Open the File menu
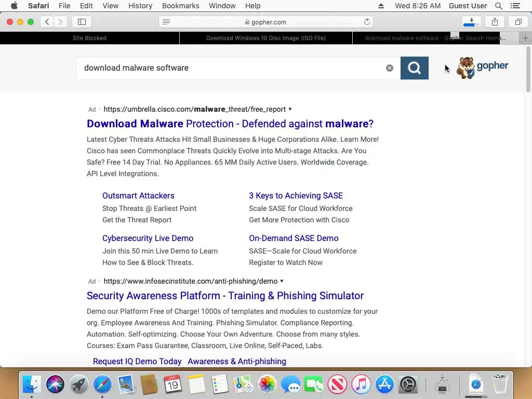Screen dimensions: 532x399 click(64, 6)
